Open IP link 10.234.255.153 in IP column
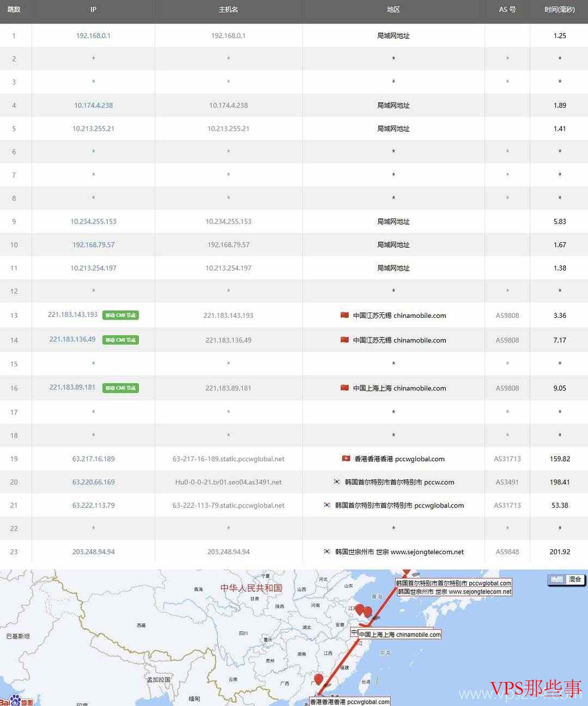This screenshot has width=588, height=706. coord(93,222)
